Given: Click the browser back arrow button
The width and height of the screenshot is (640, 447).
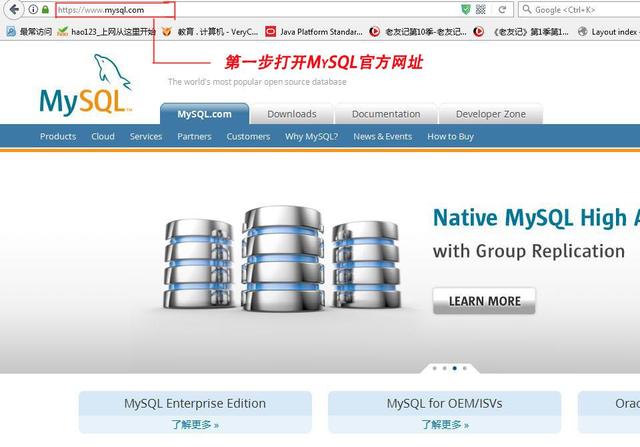Looking at the screenshot, I should pyautogui.click(x=14, y=9).
